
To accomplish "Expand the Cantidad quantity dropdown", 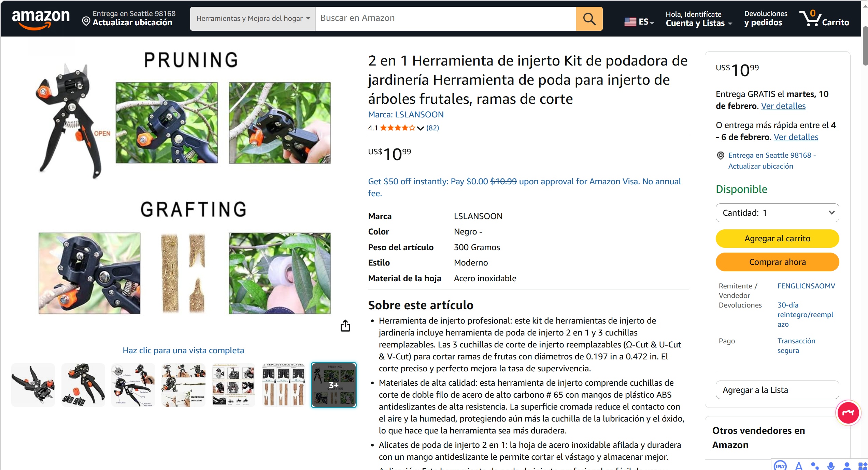I will click(x=777, y=213).
